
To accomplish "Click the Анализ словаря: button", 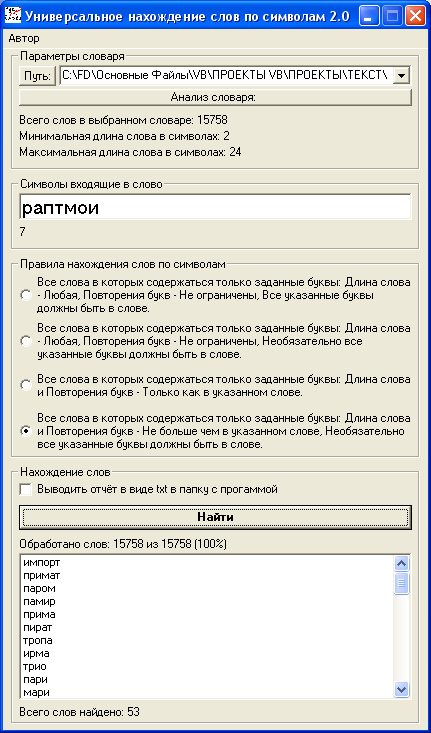I will [x=215, y=97].
